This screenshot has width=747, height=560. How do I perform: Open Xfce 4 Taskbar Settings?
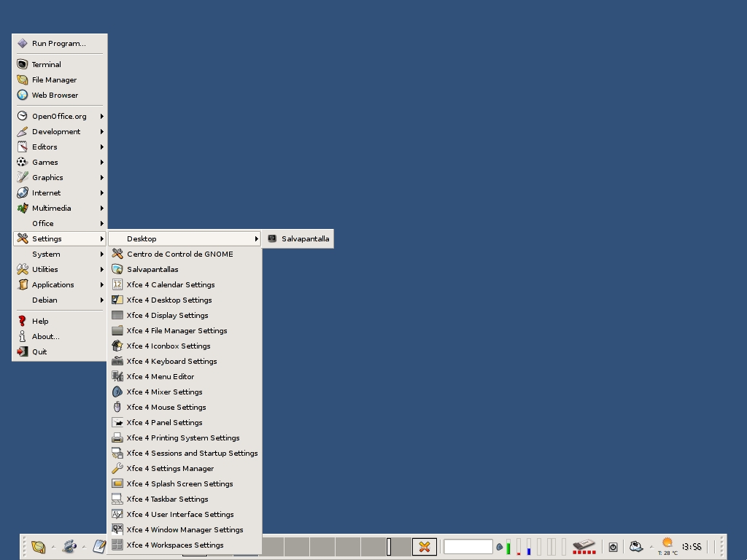(185, 499)
